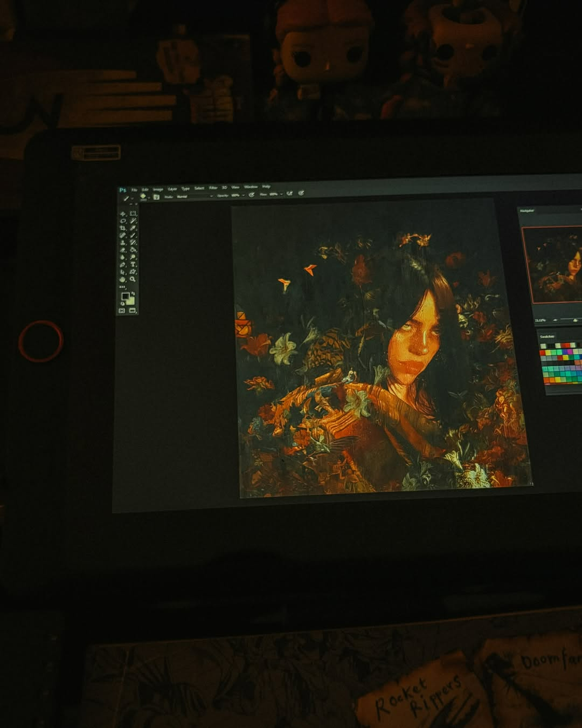
Task: Toggle Quick Mask mode in toolbar
Action: pyautogui.click(x=122, y=311)
